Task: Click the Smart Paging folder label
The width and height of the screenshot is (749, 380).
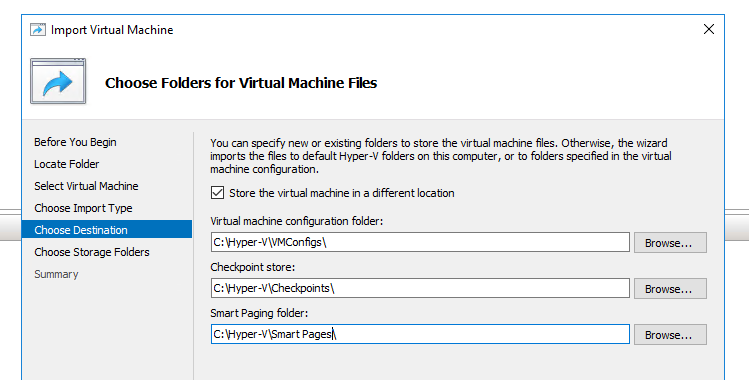Action: (259, 313)
